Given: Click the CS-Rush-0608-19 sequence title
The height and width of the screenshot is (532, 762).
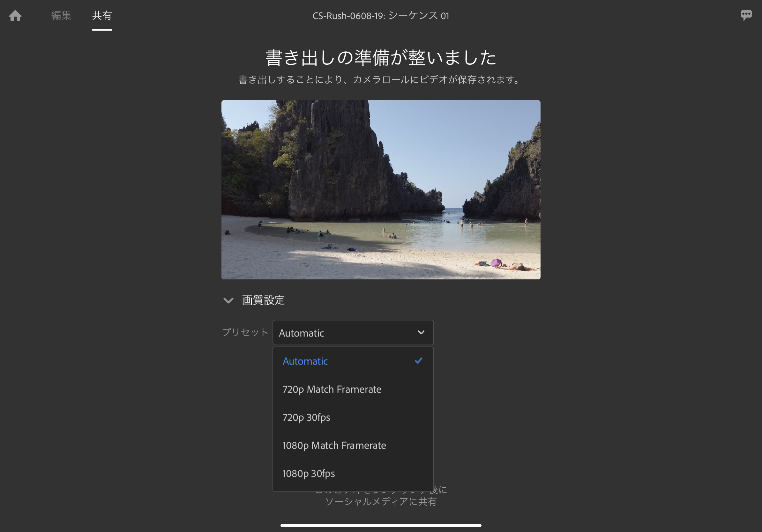Looking at the screenshot, I should 381,16.
